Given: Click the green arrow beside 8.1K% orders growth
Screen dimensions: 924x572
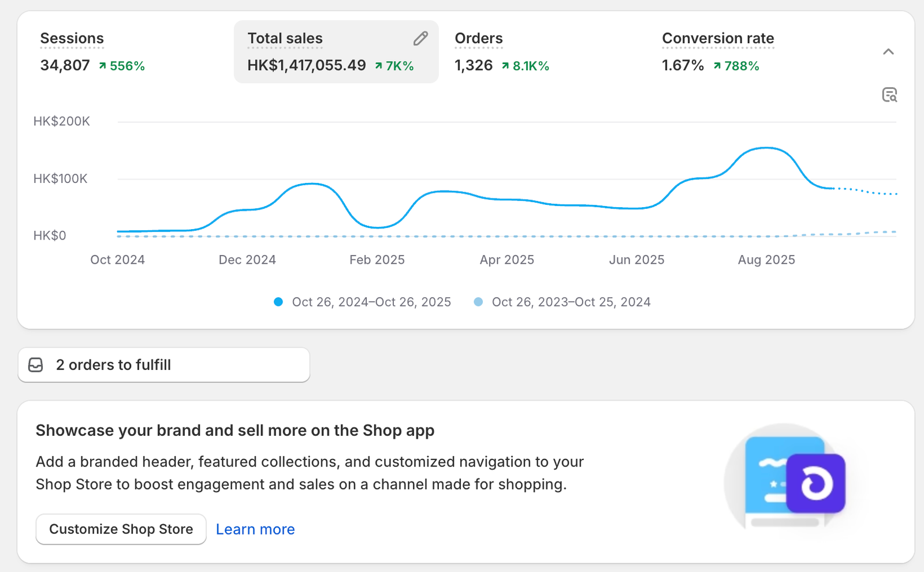Looking at the screenshot, I should point(505,66).
